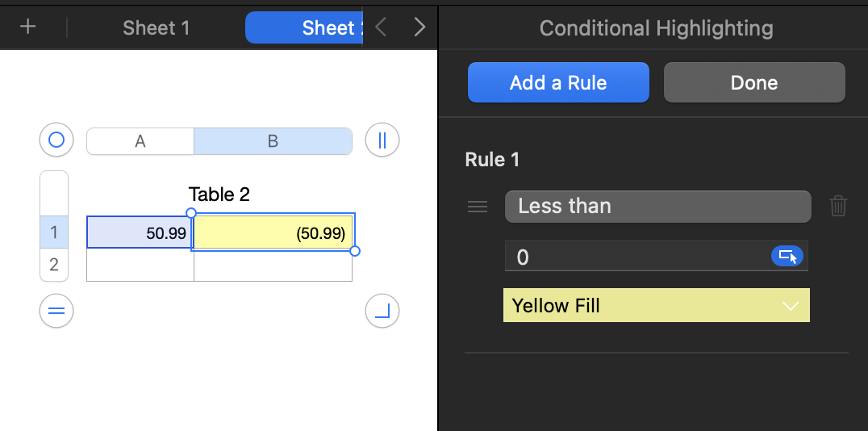The height and width of the screenshot is (431, 868).
Task: Click the add rows handle icon
Action: pos(56,311)
